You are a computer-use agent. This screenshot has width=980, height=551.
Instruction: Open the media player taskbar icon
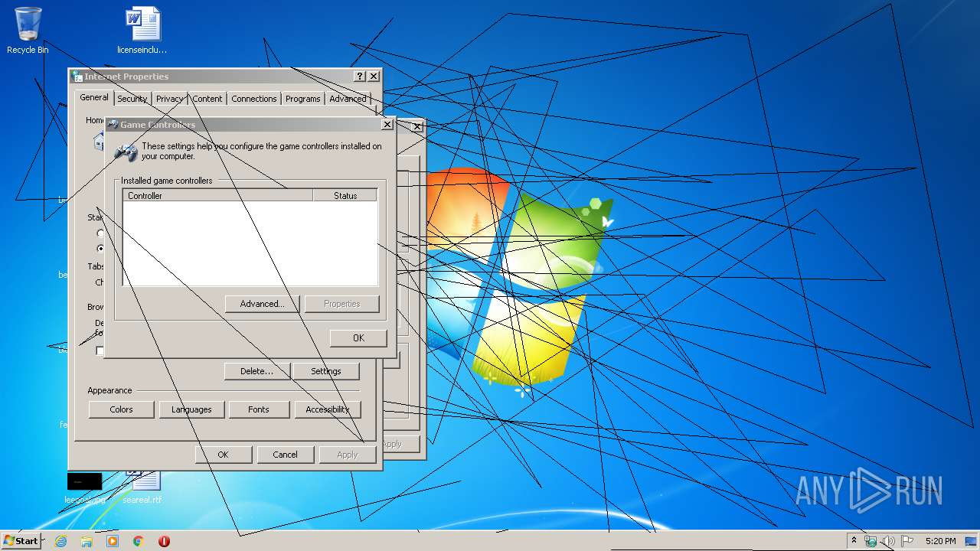click(113, 541)
